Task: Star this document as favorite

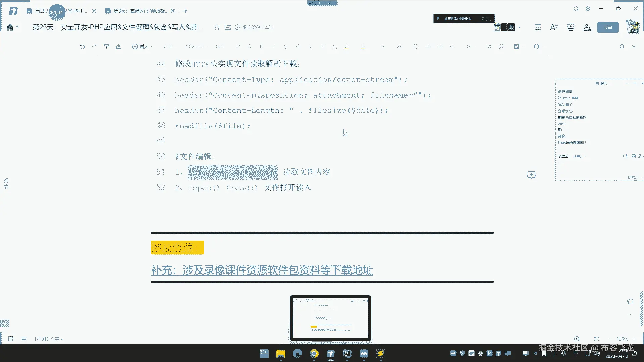Action: pos(217,27)
